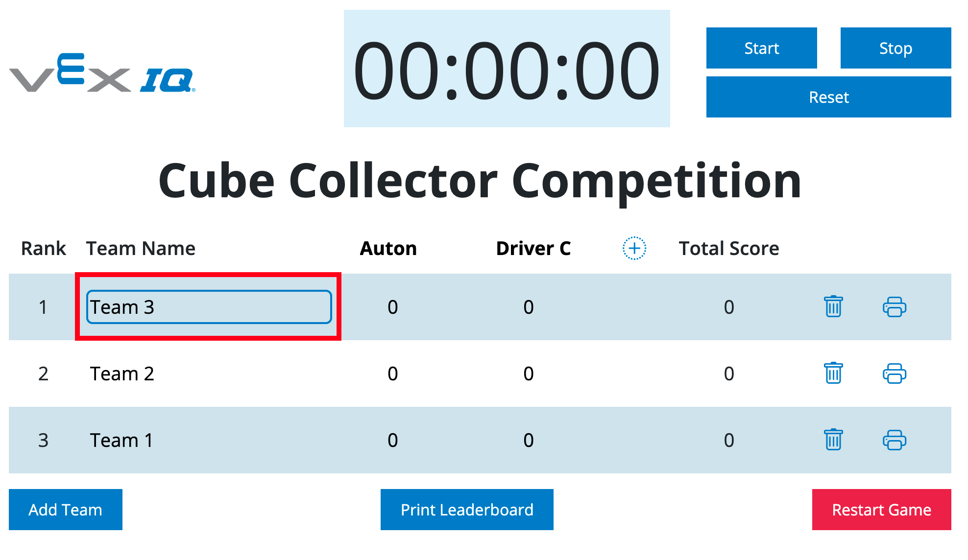The image size is (968, 560).
Task: Stop the competition timer
Action: coord(895,48)
